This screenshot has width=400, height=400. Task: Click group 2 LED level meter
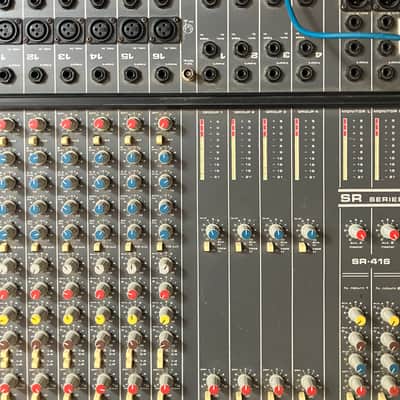pyautogui.click(x=233, y=150)
